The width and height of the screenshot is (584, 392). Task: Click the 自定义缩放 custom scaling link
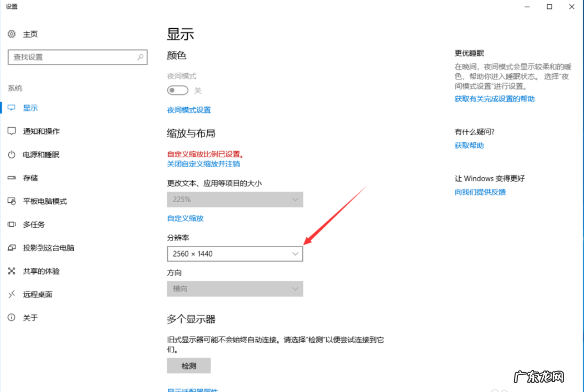pos(186,218)
